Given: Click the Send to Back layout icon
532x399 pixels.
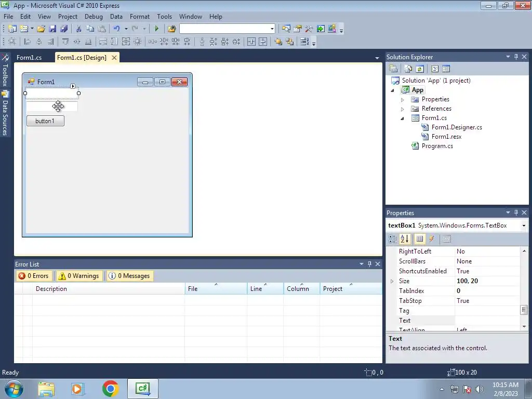Looking at the screenshot, I should 289,42.
